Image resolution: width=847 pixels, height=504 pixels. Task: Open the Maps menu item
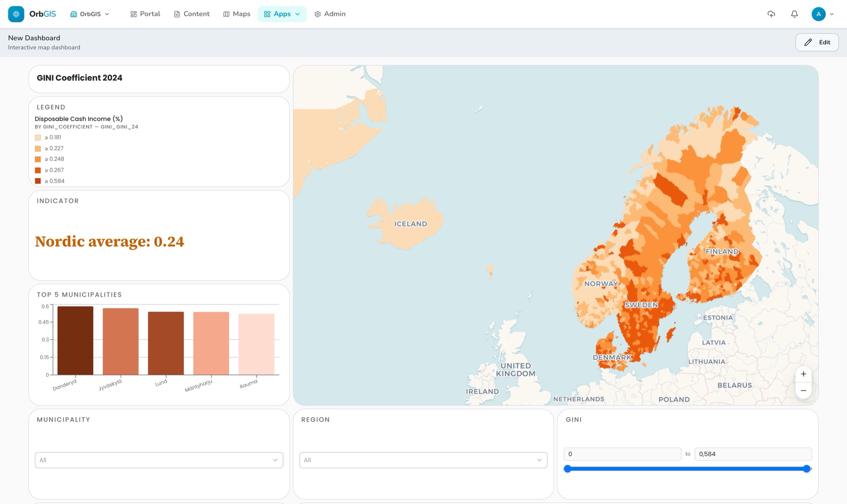point(237,14)
